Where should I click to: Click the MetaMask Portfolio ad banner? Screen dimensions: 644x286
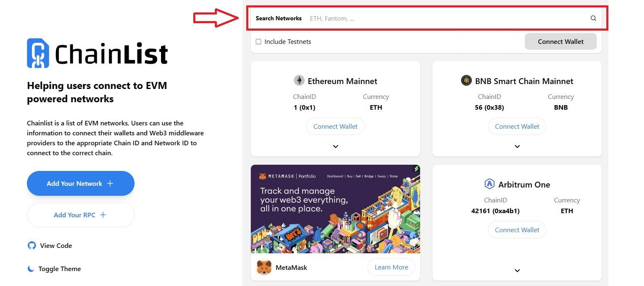tap(335, 209)
